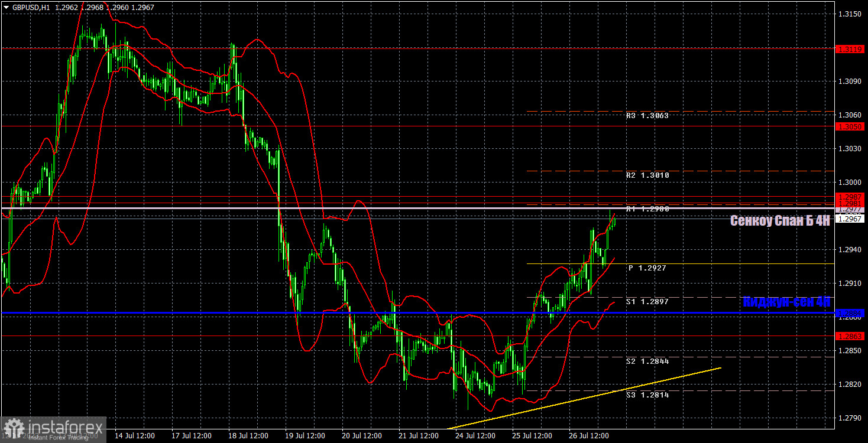
Task: Click the R2 1.3010 pivot label
Action: (x=647, y=175)
